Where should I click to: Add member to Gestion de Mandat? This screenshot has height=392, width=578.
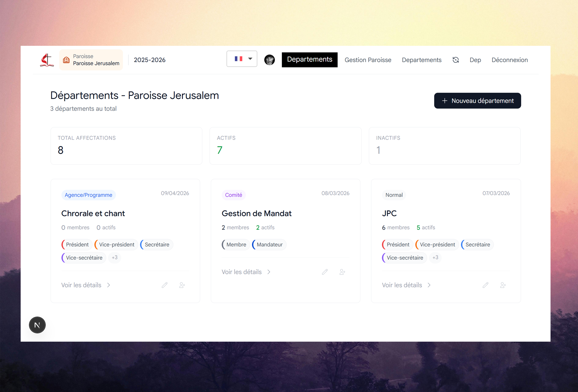(342, 272)
